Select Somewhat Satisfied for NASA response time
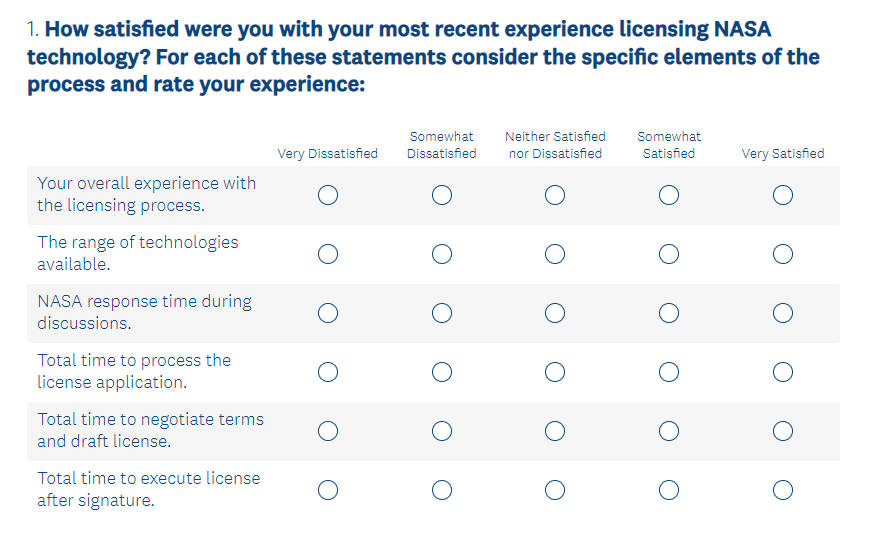Viewport: 875px width, 542px height. click(669, 313)
